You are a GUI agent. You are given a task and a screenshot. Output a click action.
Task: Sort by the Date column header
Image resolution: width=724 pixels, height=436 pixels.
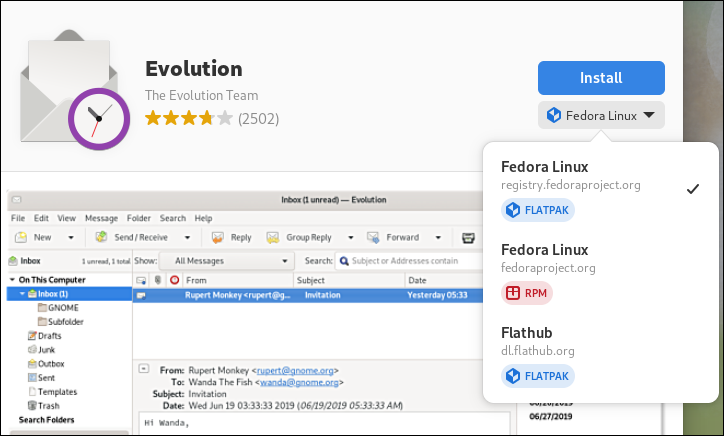444,280
